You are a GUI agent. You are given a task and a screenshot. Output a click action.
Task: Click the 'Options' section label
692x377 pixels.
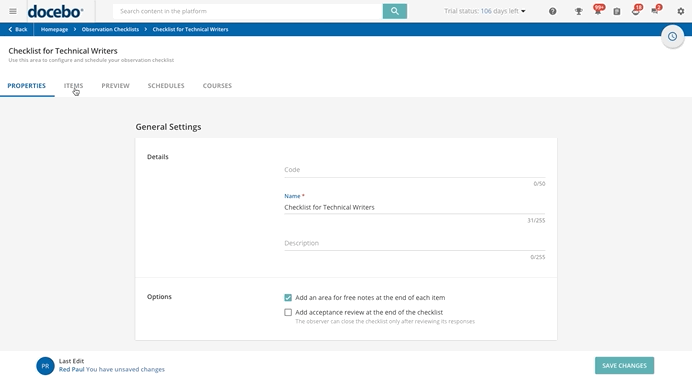(159, 297)
